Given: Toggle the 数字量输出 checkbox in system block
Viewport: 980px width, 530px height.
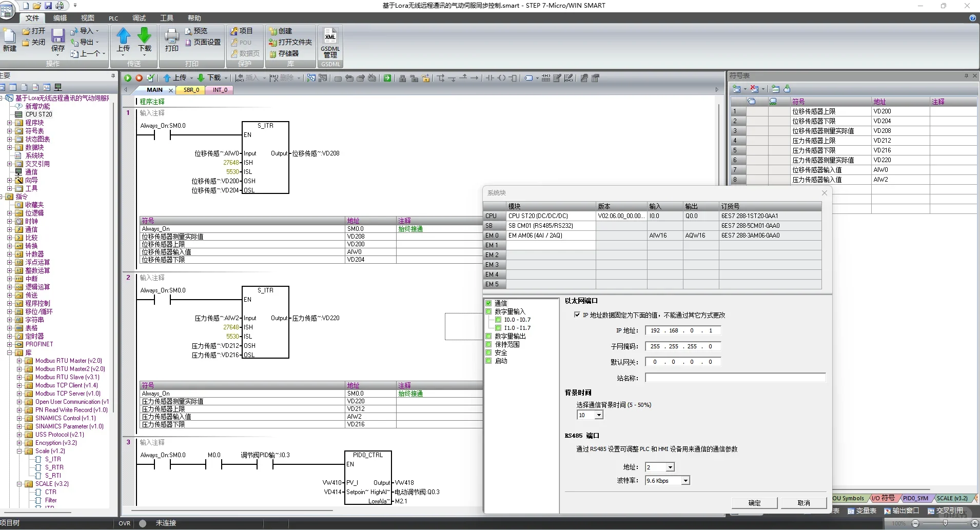Looking at the screenshot, I should [x=489, y=336].
